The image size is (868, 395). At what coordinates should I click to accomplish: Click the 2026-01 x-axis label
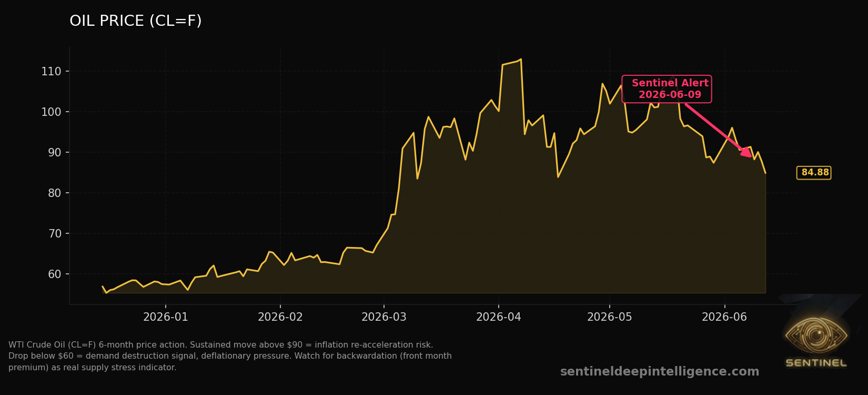(166, 317)
